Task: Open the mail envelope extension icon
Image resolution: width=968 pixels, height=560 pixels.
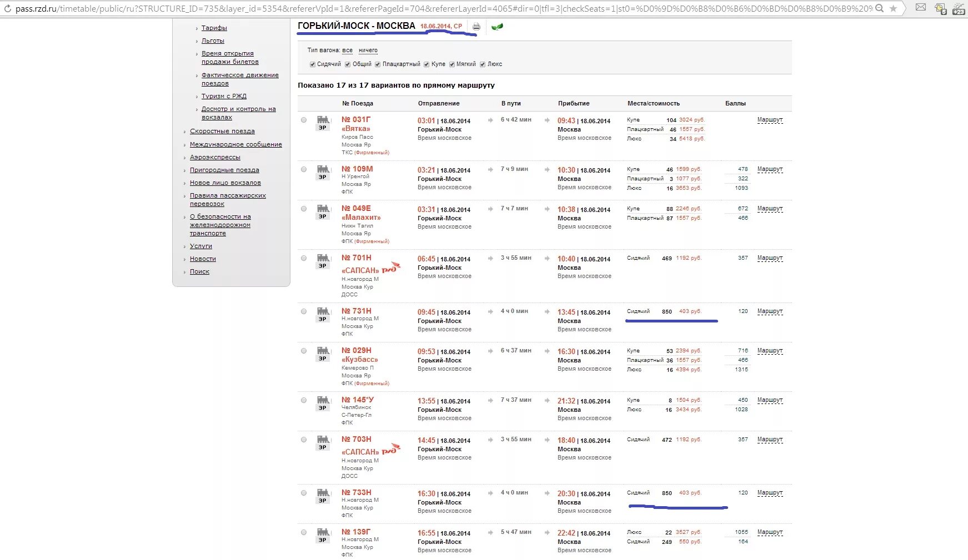Action: [921, 8]
